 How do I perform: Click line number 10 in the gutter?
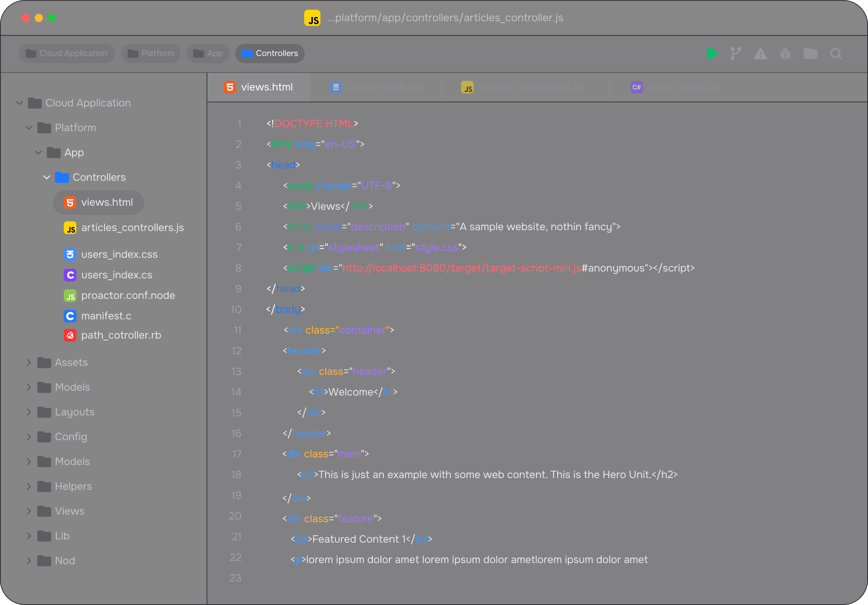[236, 310]
